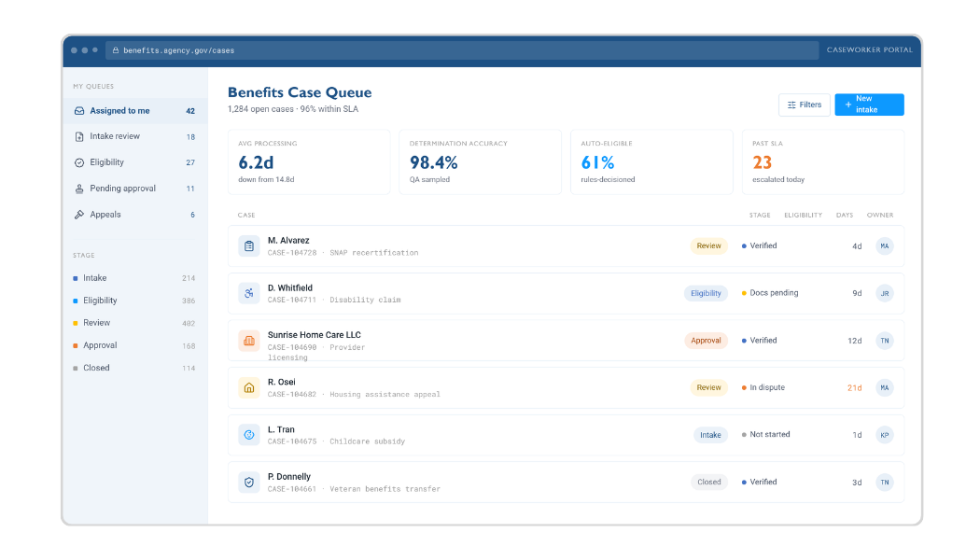This screenshot has width=980, height=560.
Task: Click the MA owner avatar on M. Alvarez row
Action: [885, 246]
